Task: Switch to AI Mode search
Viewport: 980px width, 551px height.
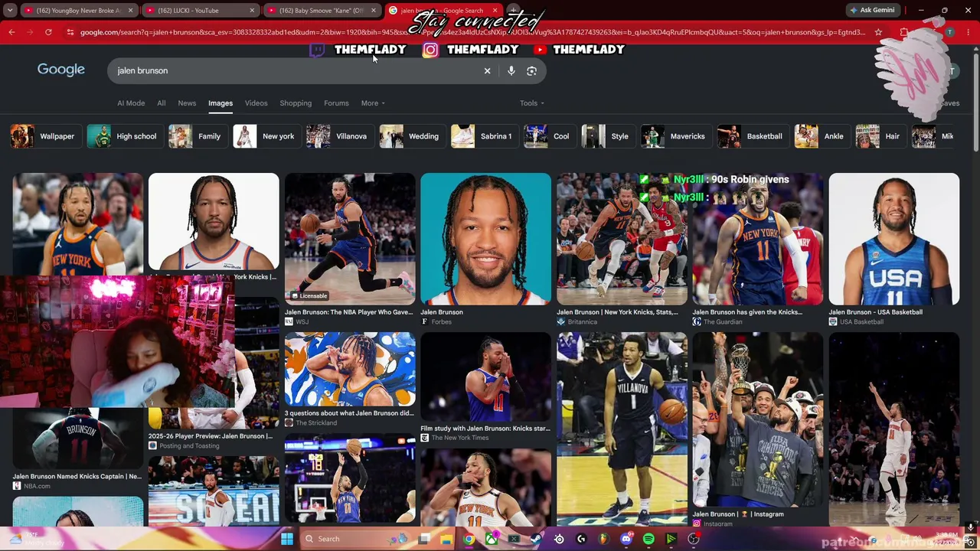Action: (131, 103)
